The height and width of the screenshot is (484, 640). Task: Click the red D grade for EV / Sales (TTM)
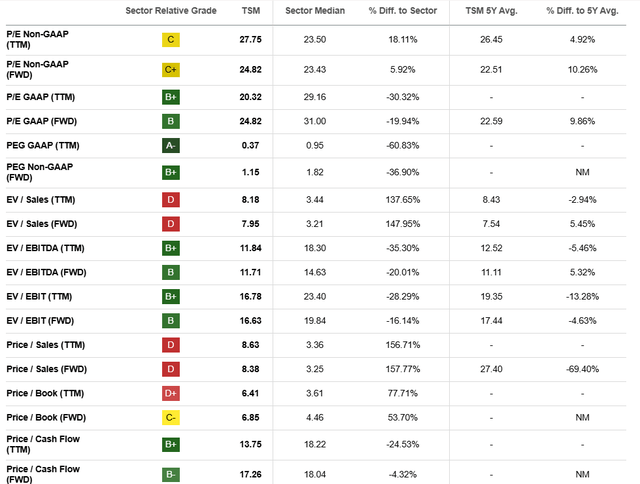[x=171, y=199]
